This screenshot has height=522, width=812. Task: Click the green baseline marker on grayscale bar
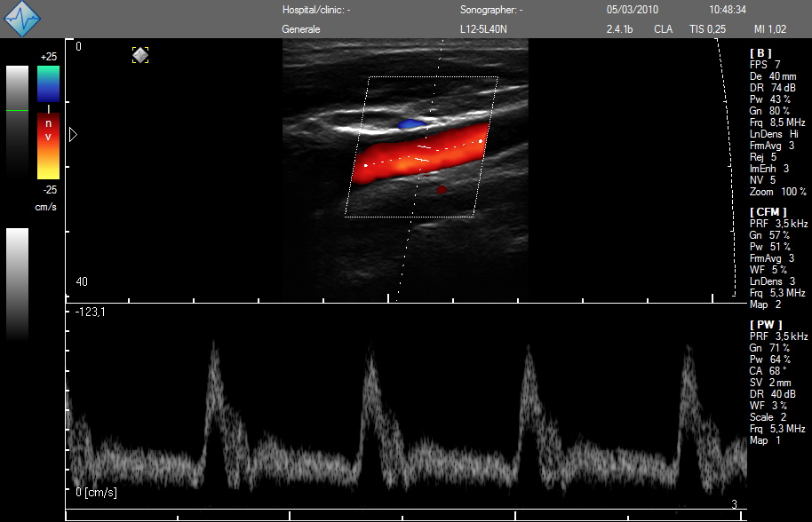click(17, 110)
